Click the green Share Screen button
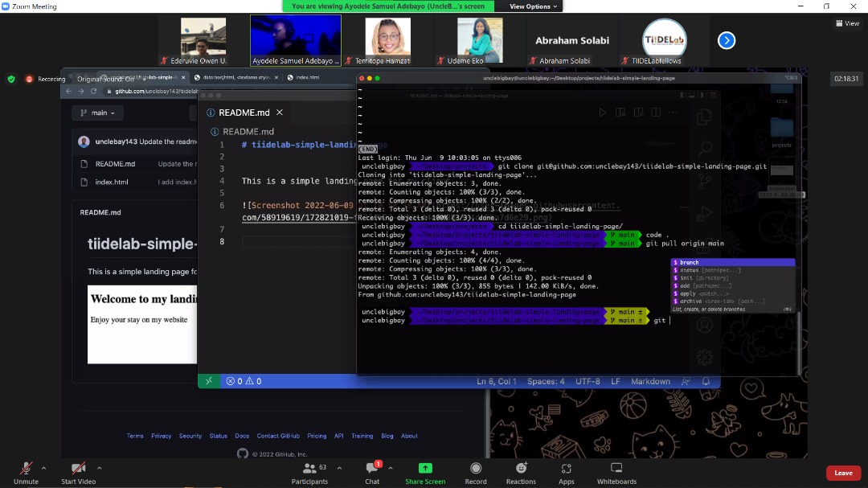Viewport: 868px width, 488px height. 424,473
